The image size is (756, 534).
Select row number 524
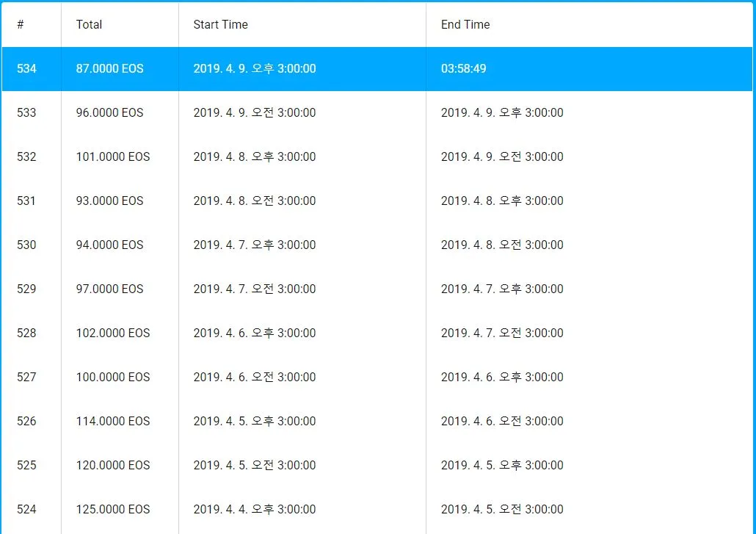(x=26, y=510)
